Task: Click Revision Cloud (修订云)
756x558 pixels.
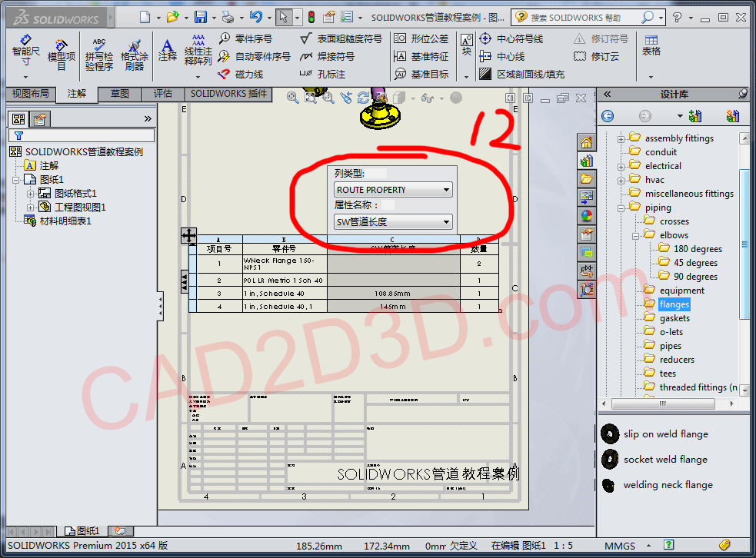Action: pos(596,56)
